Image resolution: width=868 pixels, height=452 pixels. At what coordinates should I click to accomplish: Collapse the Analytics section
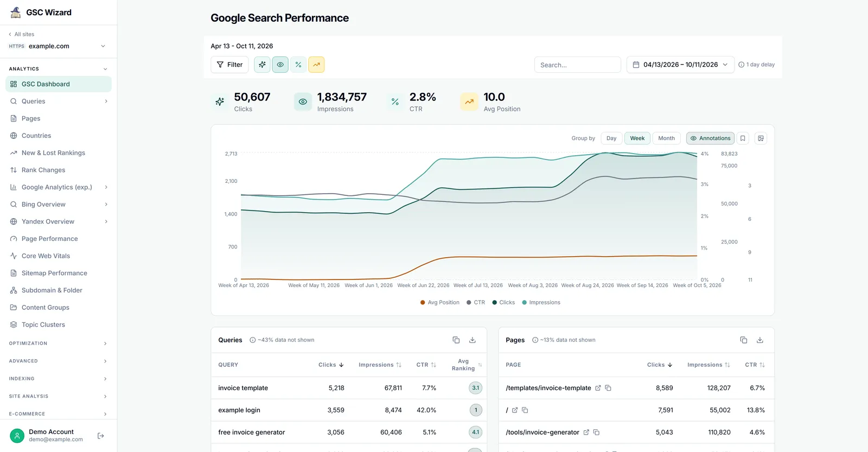pos(59,69)
